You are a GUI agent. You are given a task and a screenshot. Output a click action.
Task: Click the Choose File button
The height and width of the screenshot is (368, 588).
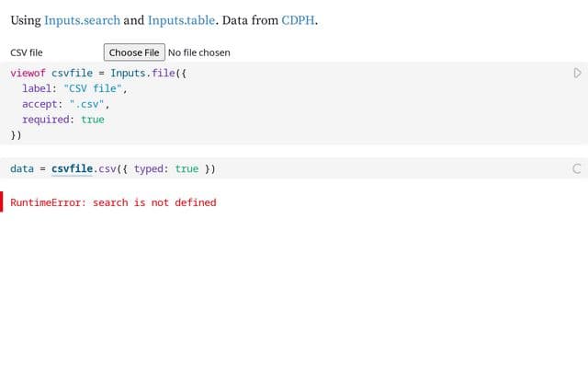coord(134,52)
